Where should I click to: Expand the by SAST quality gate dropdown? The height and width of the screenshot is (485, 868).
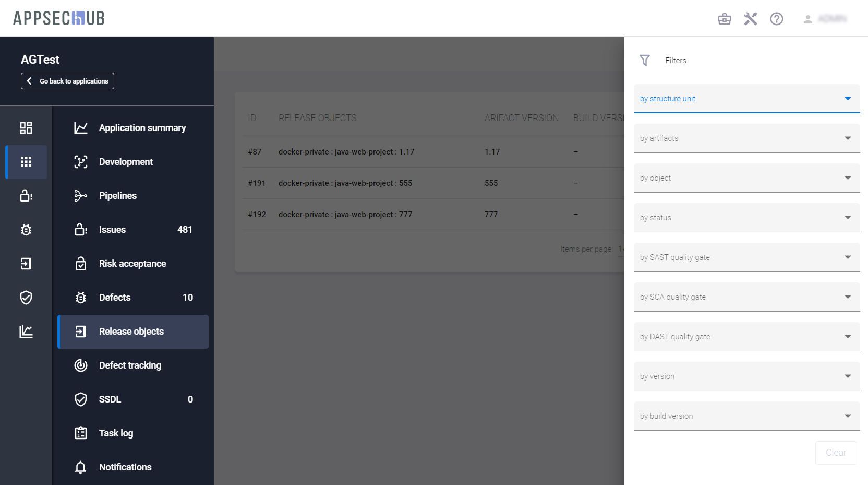[x=746, y=257]
